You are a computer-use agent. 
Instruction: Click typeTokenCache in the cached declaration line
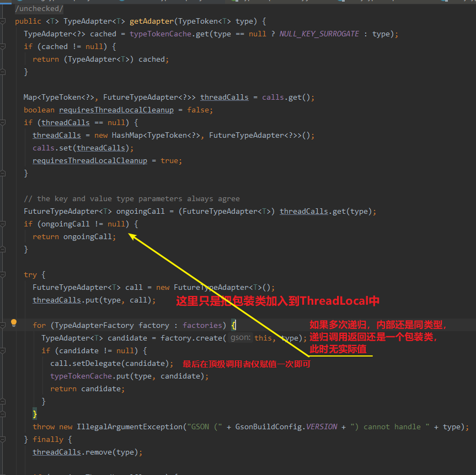161,34
